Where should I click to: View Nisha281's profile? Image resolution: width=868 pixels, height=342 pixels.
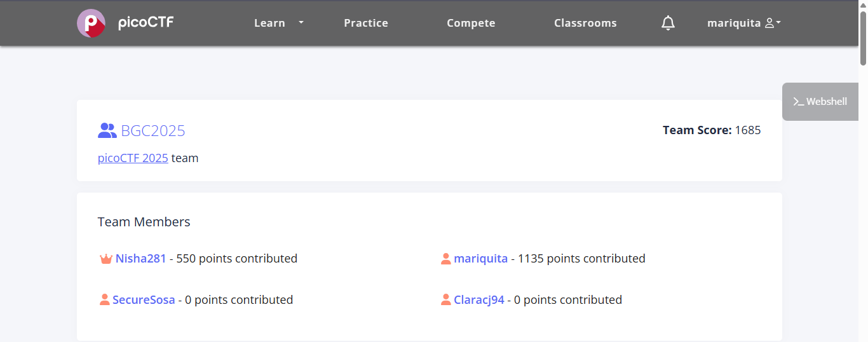pyautogui.click(x=141, y=259)
